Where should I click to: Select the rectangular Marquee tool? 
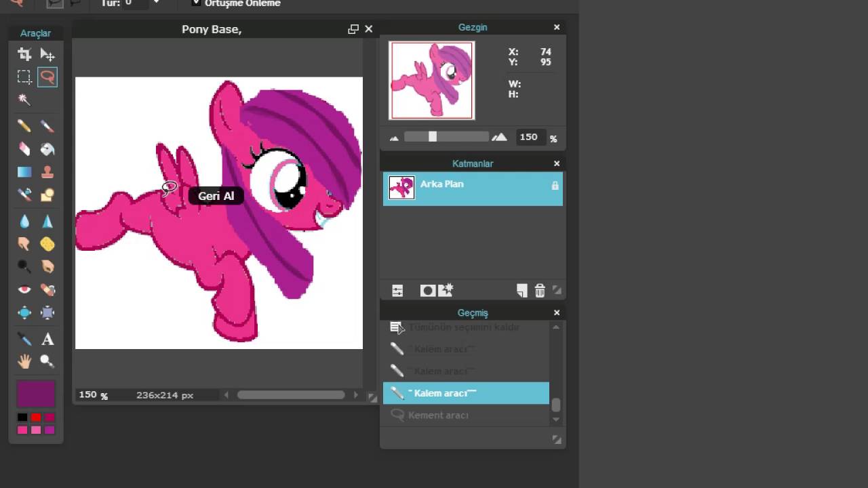pos(24,77)
